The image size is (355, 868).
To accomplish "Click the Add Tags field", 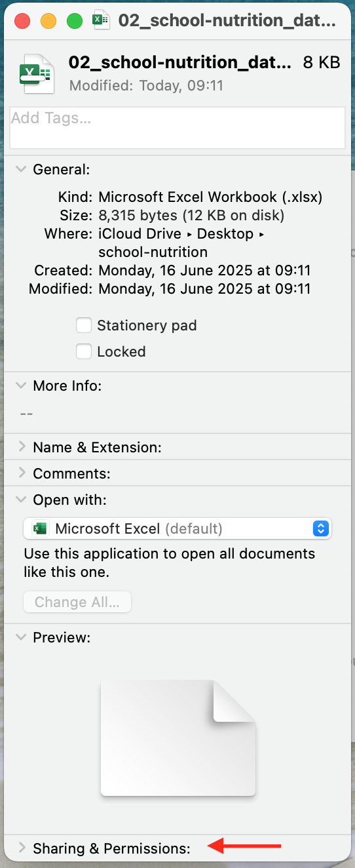I will [x=177, y=128].
